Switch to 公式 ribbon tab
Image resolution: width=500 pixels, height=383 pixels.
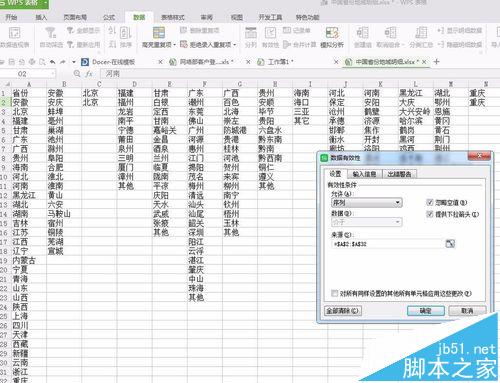(x=109, y=17)
